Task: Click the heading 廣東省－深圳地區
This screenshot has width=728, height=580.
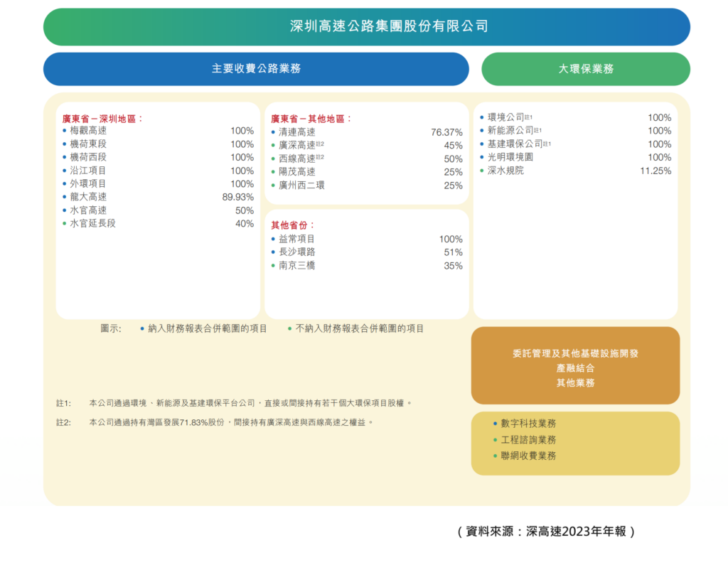Action: click(102, 119)
